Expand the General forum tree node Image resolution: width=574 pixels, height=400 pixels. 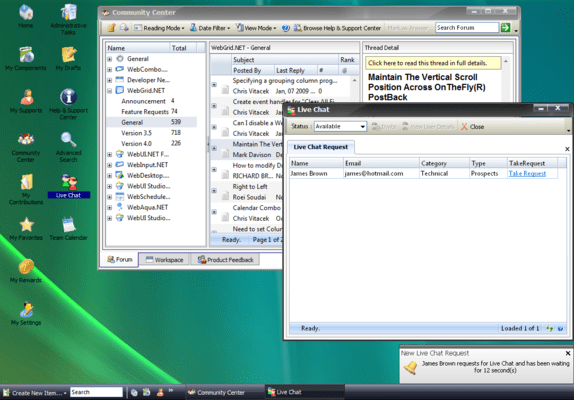(109, 59)
